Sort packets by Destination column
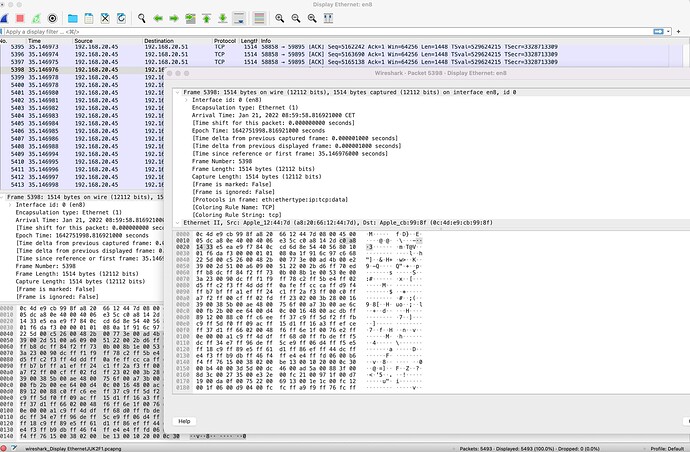 click(x=178, y=40)
